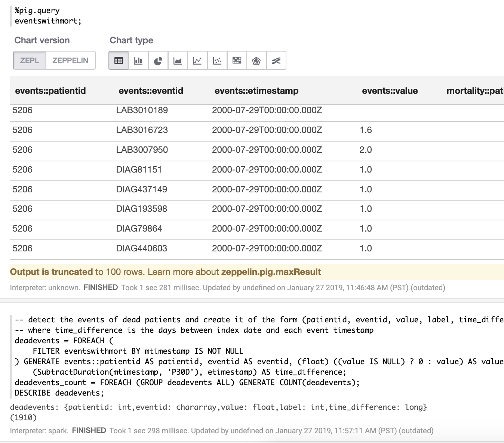Click the value 1.6 in the LAB3016723 row

pyautogui.click(x=366, y=130)
